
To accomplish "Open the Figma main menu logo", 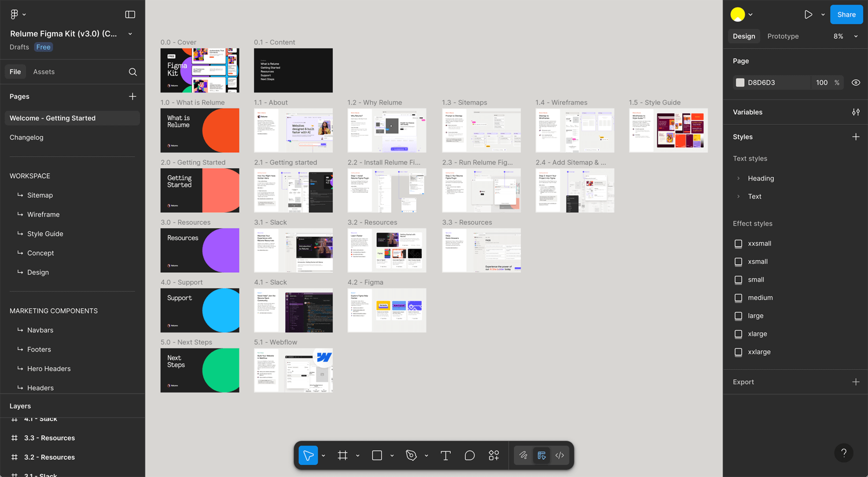I will [14, 14].
